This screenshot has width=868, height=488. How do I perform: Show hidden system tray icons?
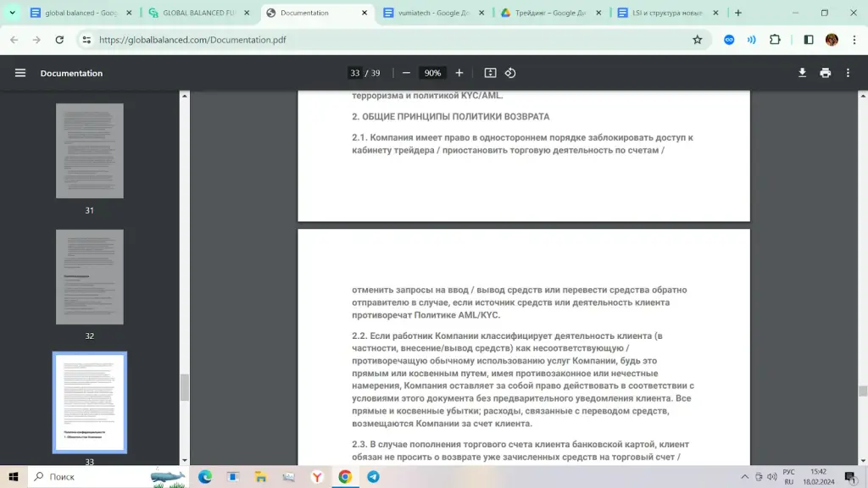click(744, 476)
